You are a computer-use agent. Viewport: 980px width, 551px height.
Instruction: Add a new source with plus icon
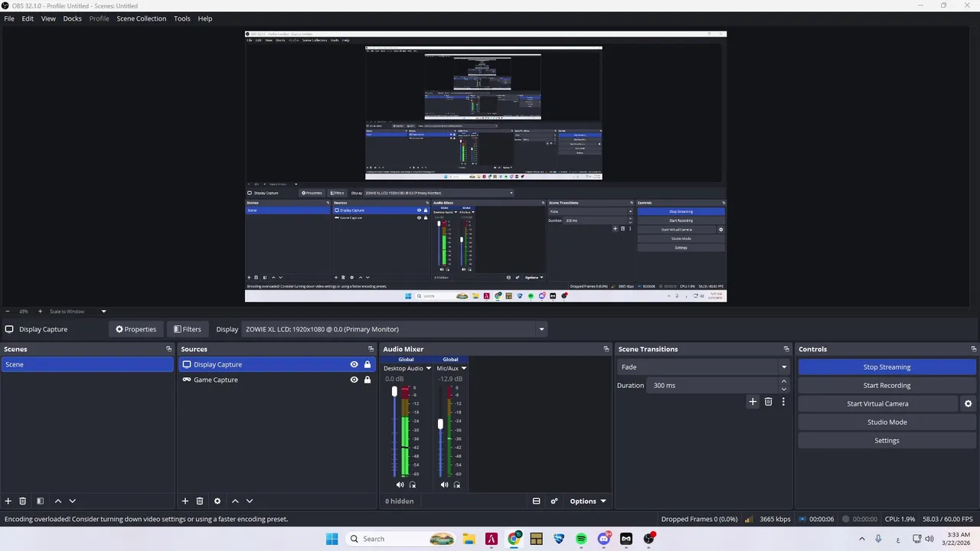click(185, 501)
